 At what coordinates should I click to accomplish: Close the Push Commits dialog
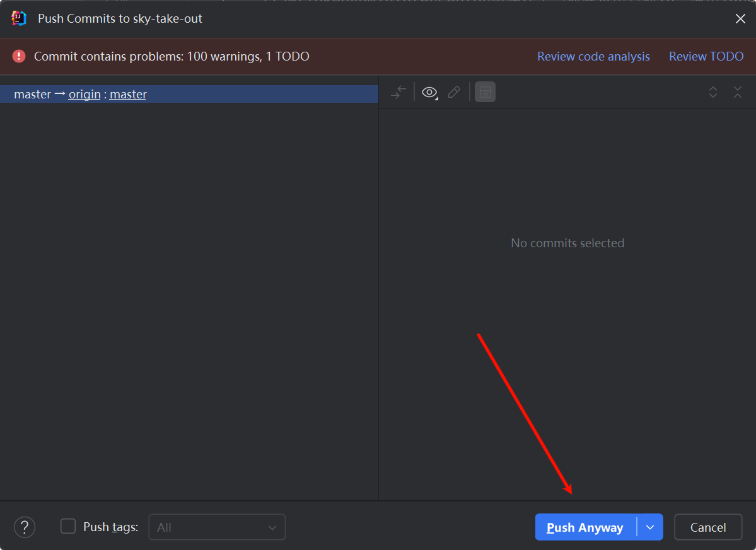coord(741,18)
